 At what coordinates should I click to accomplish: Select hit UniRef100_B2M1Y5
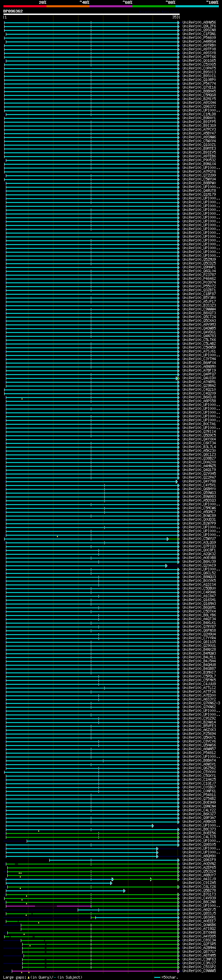(199, 99)
